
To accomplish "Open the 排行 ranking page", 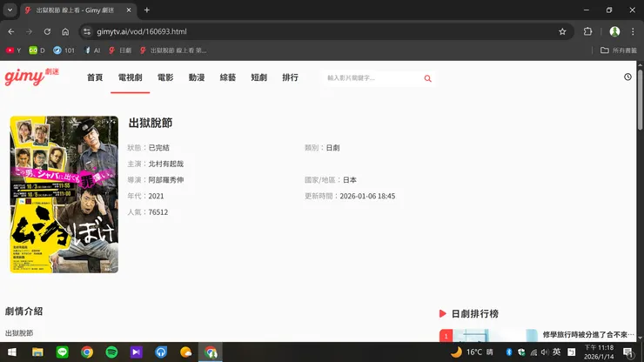I will click(290, 77).
